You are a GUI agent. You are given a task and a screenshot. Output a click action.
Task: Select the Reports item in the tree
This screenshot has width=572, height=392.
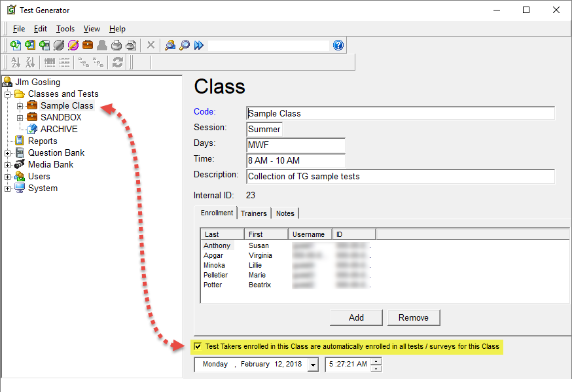43,141
